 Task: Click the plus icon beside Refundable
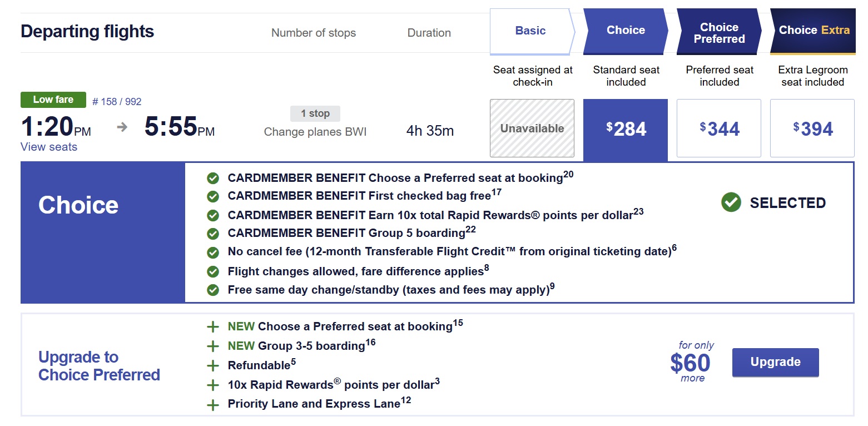[212, 366]
